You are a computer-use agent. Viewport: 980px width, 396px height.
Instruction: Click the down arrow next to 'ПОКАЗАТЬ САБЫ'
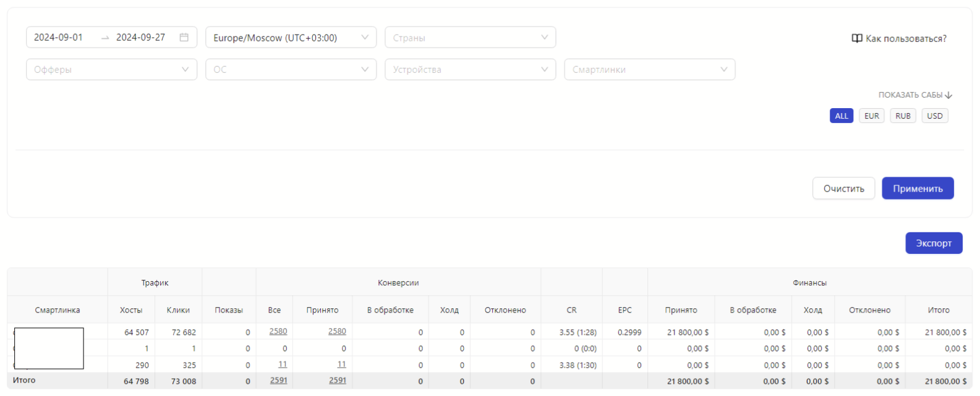(x=948, y=95)
